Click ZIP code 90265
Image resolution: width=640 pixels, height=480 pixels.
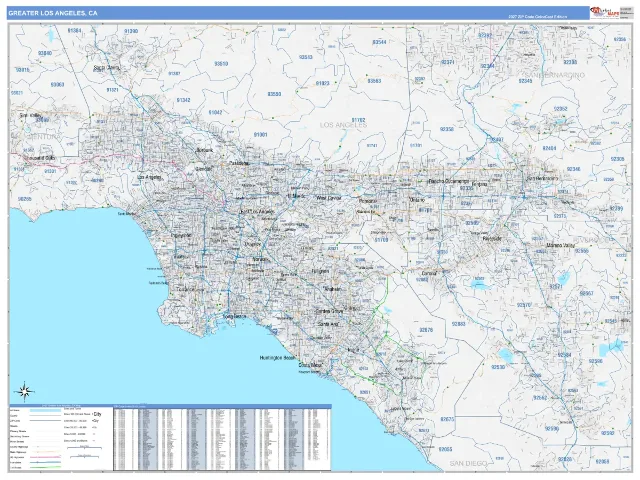[25, 199]
